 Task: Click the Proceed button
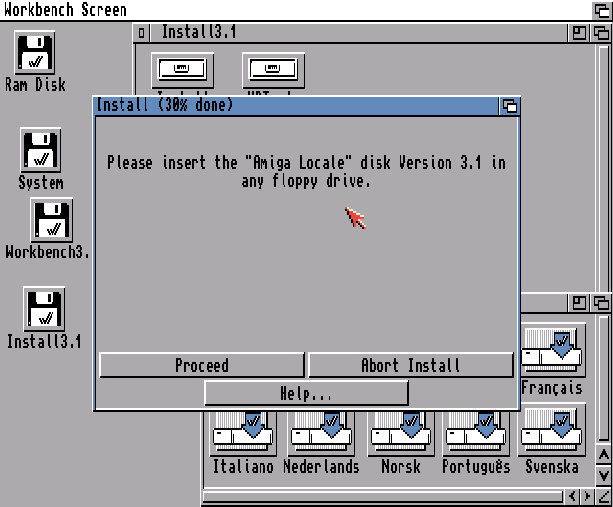pyautogui.click(x=202, y=365)
